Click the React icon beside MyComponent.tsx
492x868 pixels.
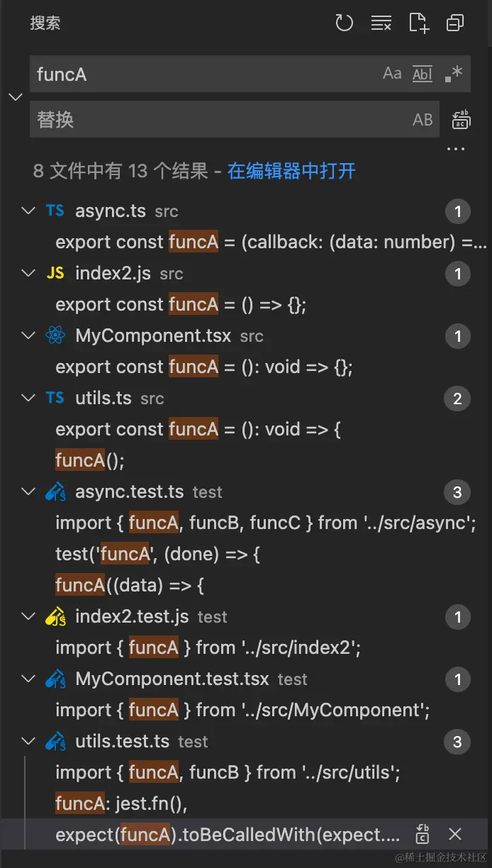pyautogui.click(x=55, y=335)
